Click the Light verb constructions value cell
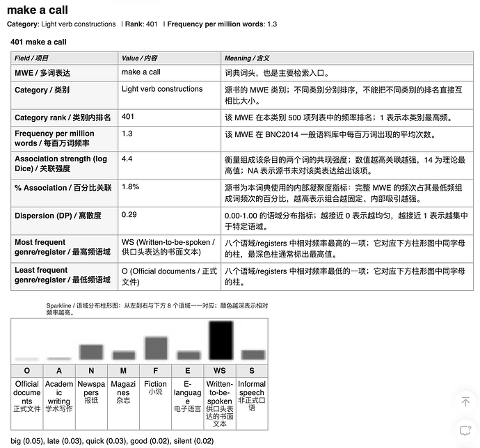Viewport: 480px width, 448px height. [169, 95]
